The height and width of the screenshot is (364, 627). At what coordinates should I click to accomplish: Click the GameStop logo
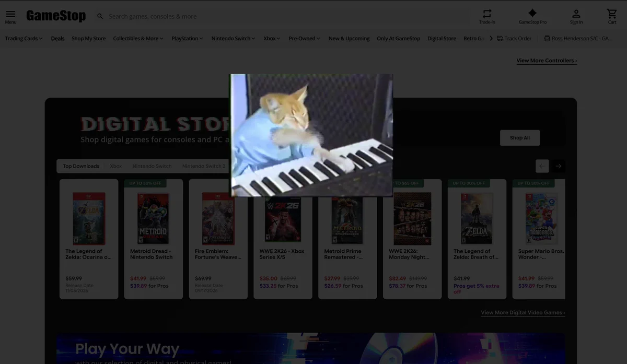pyautogui.click(x=56, y=16)
